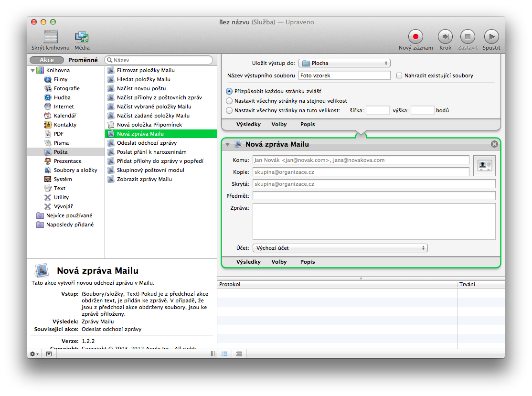
Task: Click the Nový záznam record button
Action: click(415, 36)
